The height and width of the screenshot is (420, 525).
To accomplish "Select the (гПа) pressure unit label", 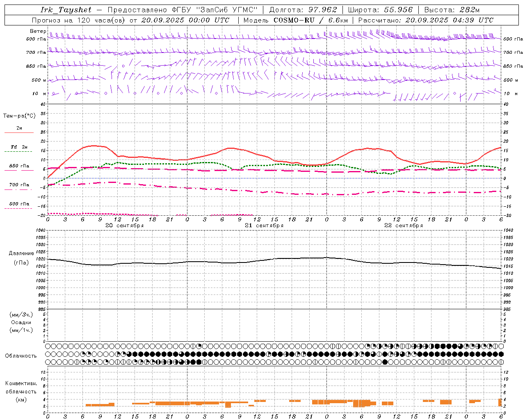I will [x=21, y=263].
